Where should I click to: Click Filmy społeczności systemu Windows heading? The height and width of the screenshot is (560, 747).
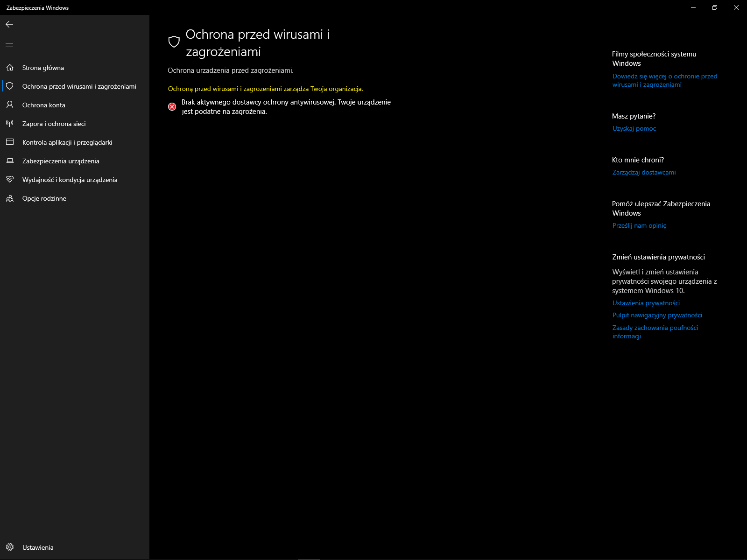point(655,59)
